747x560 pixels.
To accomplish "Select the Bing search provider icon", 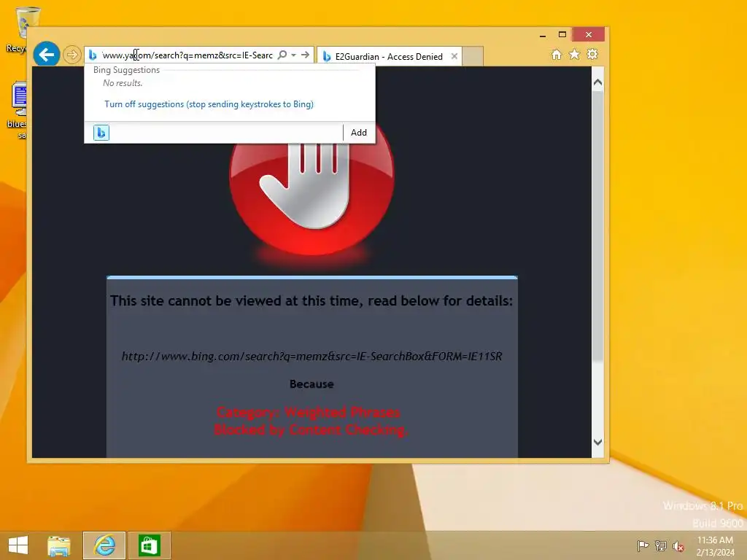I will [101, 133].
